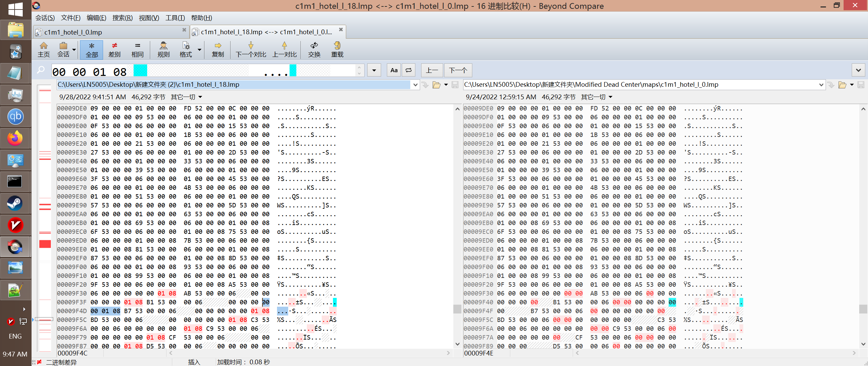Copy selection using the 复制 icon

tap(217, 49)
